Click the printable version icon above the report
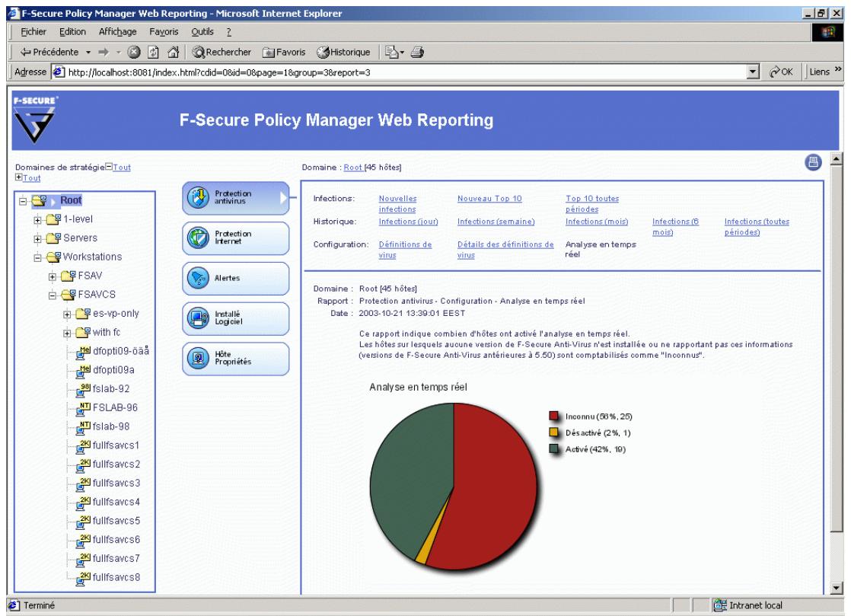The width and height of the screenshot is (851, 616). pyautogui.click(x=813, y=162)
